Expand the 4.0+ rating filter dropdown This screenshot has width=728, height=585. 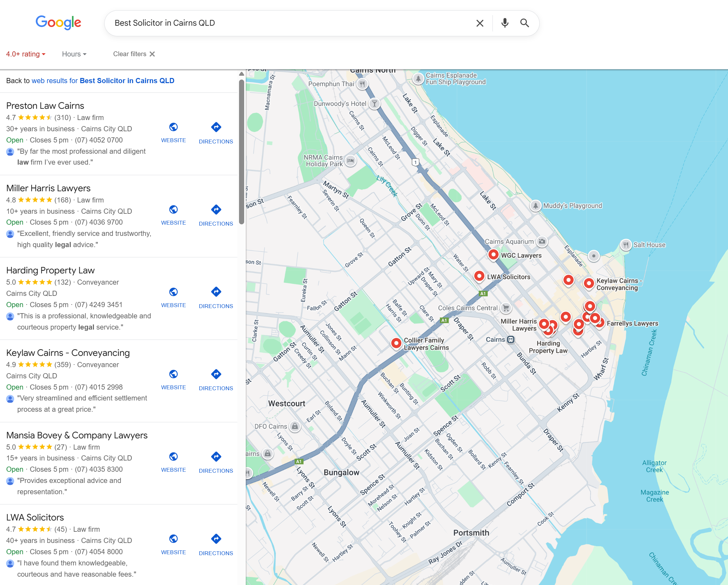click(26, 54)
